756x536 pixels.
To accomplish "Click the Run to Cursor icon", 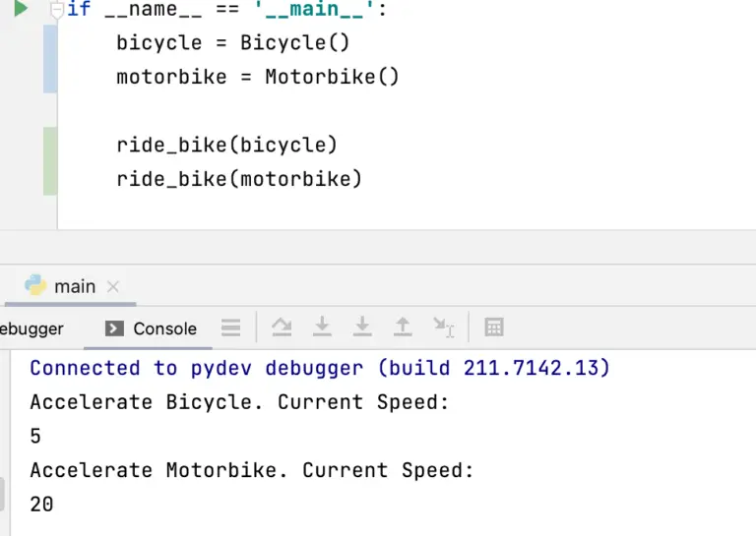I will click(444, 328).
